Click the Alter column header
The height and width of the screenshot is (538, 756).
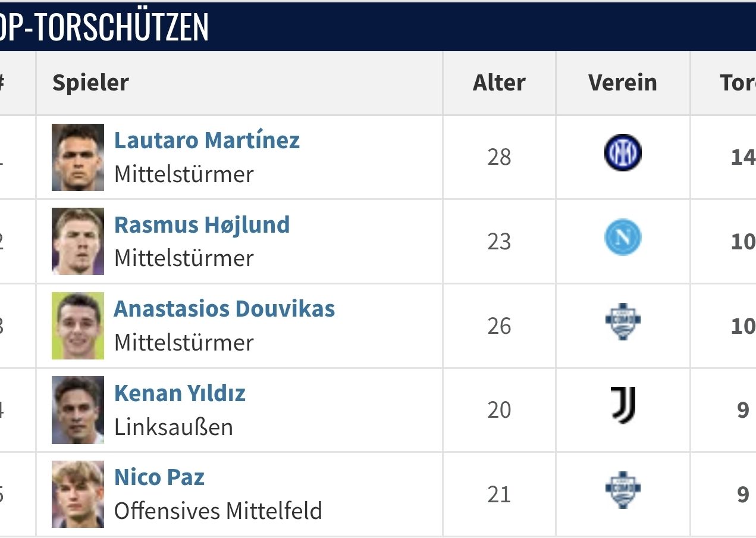499,83
